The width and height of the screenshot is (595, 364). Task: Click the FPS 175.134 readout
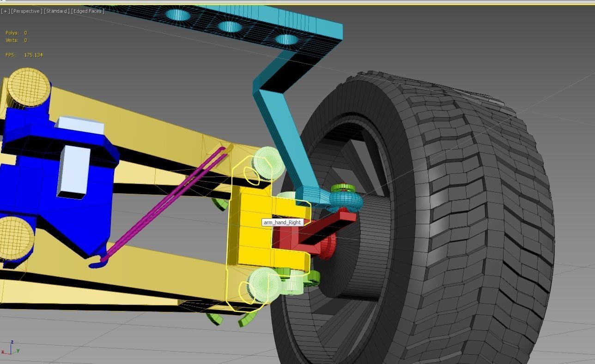point(24,55)
